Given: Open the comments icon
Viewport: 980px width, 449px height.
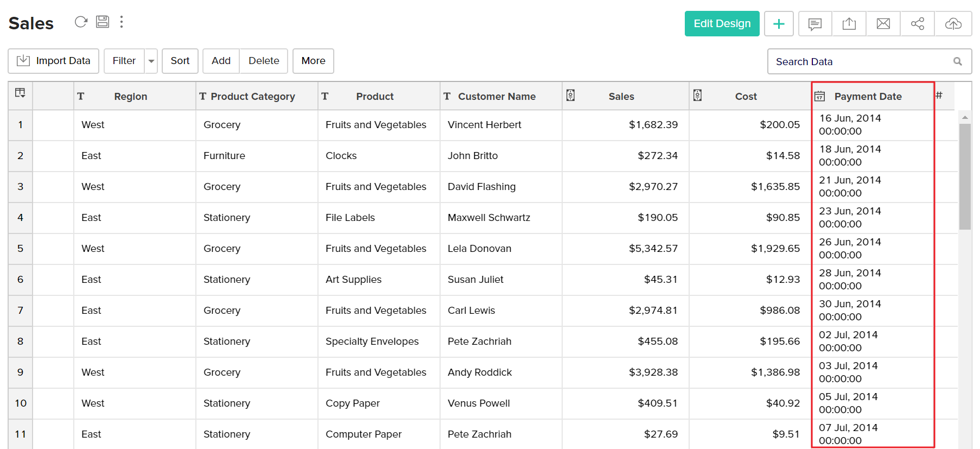Looking at the screenshot, I should click(815, 24).
